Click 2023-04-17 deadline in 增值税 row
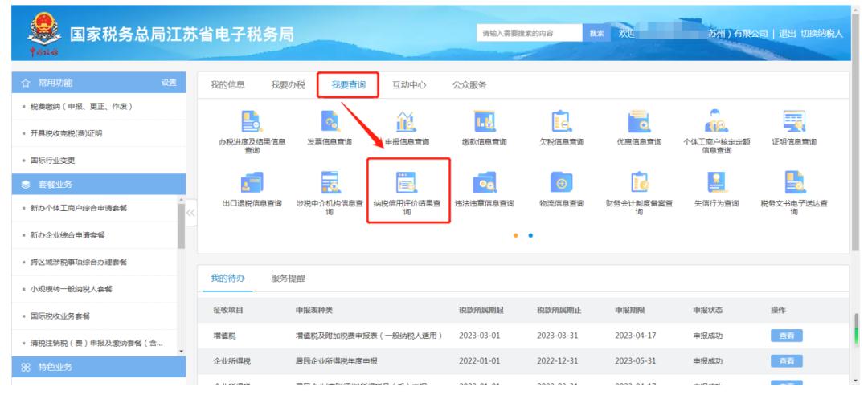868x399 pixels. tap(635, 336)
